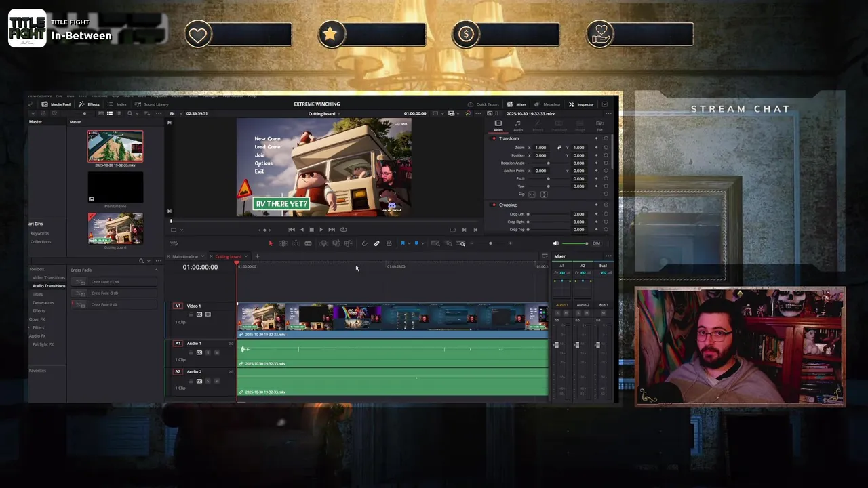868x488 pixels.
Task: Collapse the Cross Fade effects group
Action: pos(155,270)
